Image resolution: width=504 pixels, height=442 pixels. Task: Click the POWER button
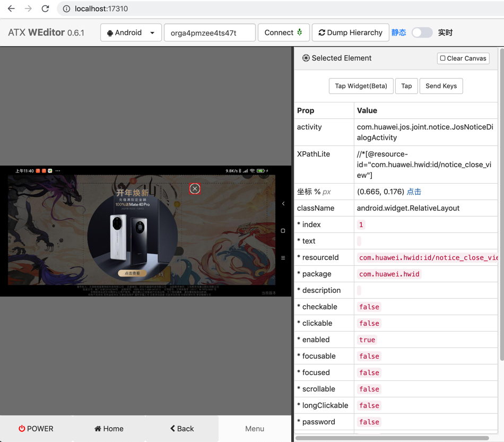tap(36, 429)
